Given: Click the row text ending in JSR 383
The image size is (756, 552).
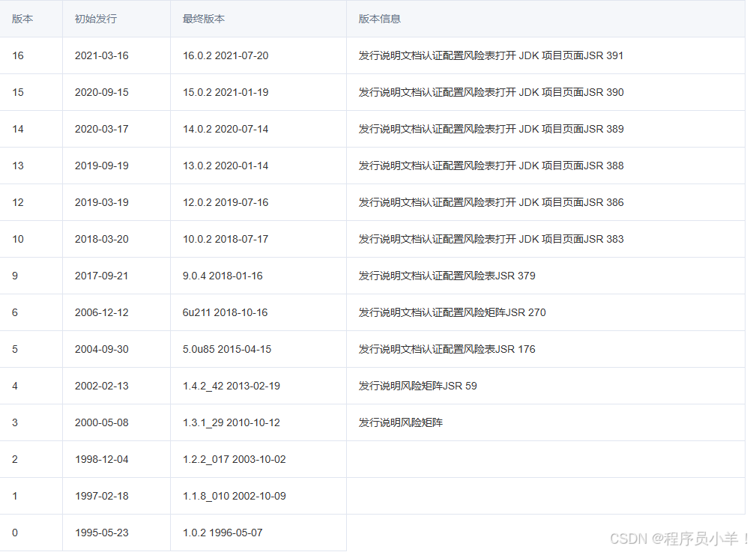Looking at the screenshot, I should pyautogui.click(x=491, y=239).
